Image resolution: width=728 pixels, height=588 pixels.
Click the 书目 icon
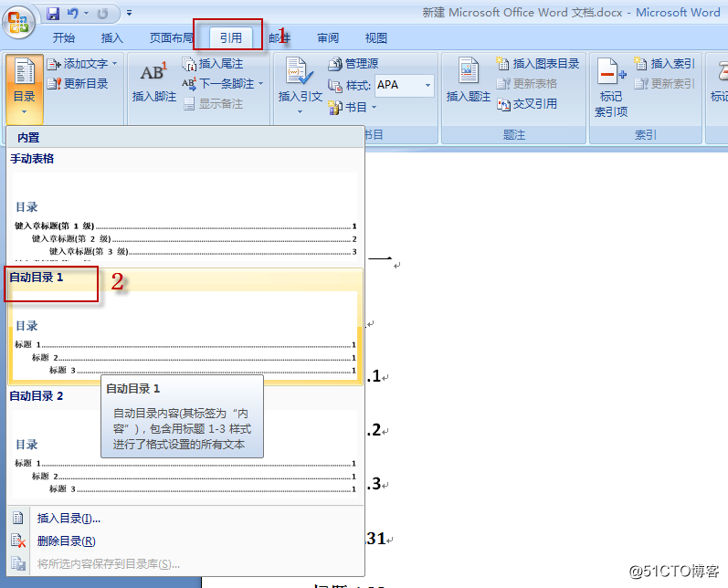[334, 107]
